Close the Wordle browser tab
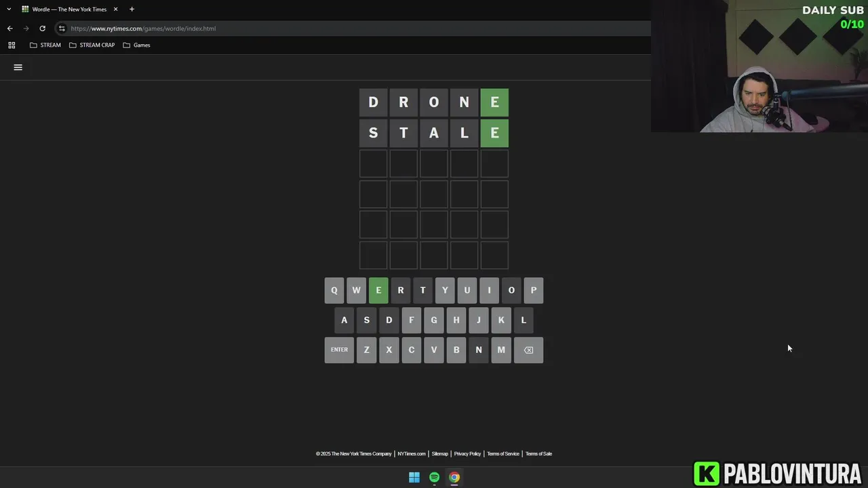The width and height of the screenshot is (868, 488). tap(115, 9)
